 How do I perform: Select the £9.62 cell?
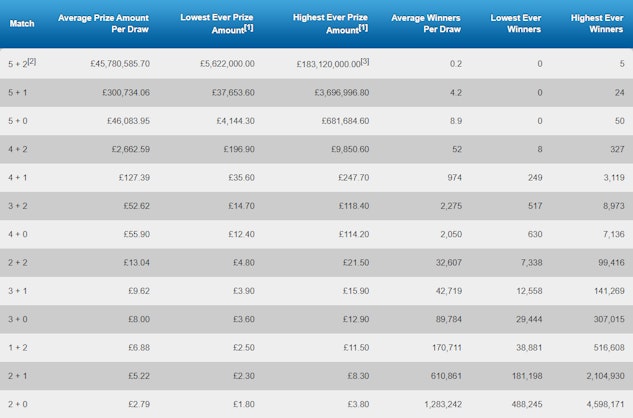click(x=139, y=291)
